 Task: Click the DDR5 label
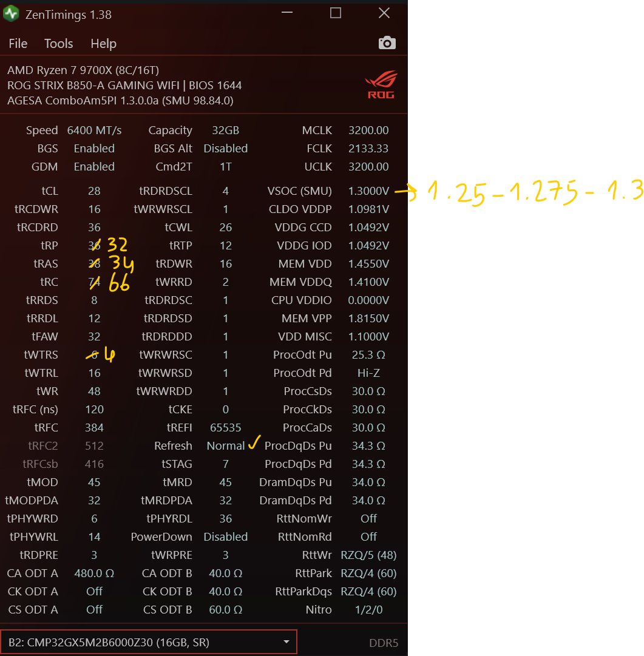click(x=383, y=643)
